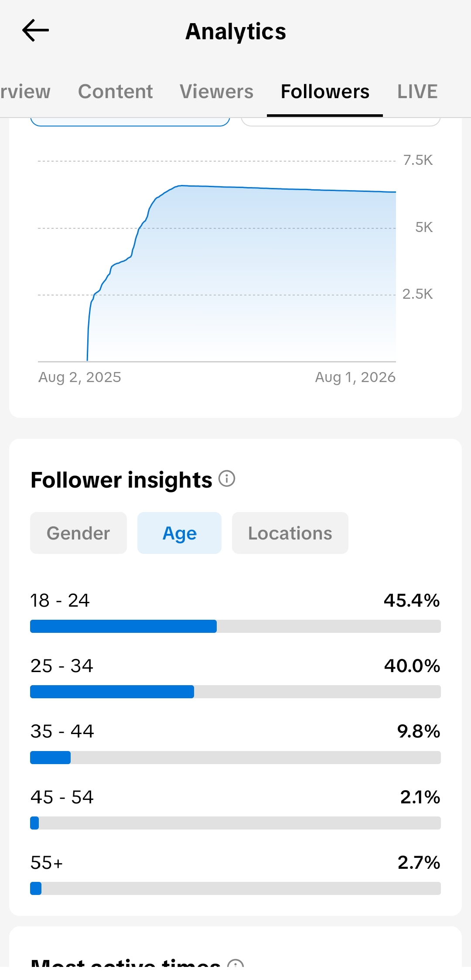The height and width of the screenshot is (980, 471).
Task: Tap the Most active times info icon
Action: (x=235, y=963)
